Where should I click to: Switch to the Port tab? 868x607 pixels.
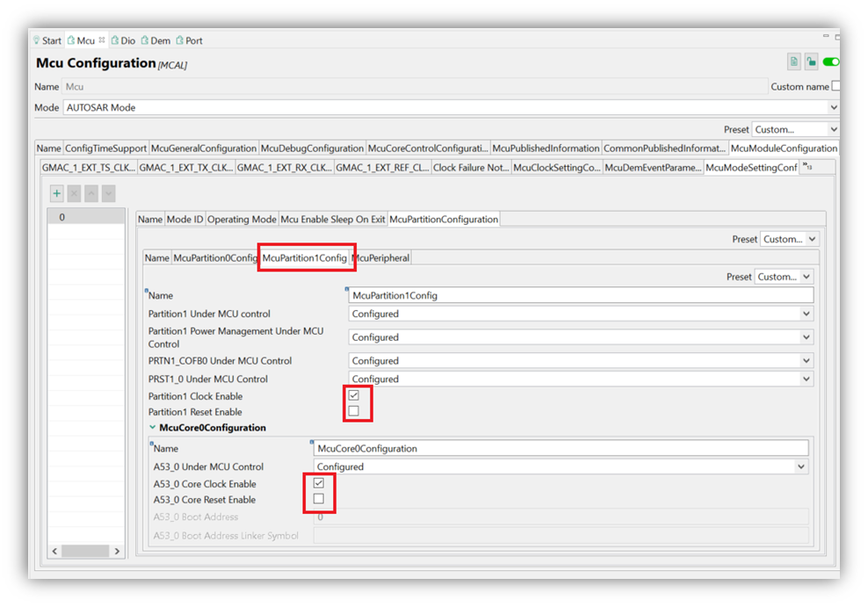point(189,40)
